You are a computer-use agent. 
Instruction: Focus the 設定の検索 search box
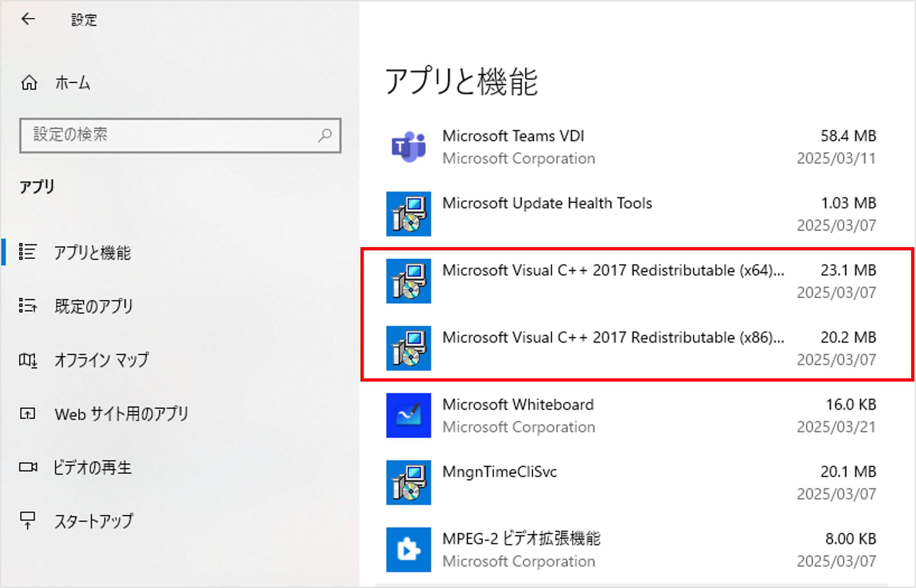(180, 135)
